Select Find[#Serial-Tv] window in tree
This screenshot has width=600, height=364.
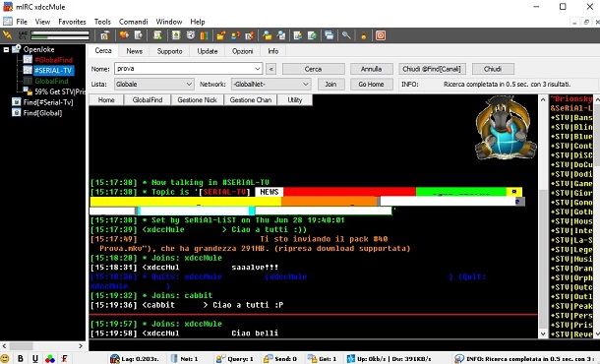[48, 102]
